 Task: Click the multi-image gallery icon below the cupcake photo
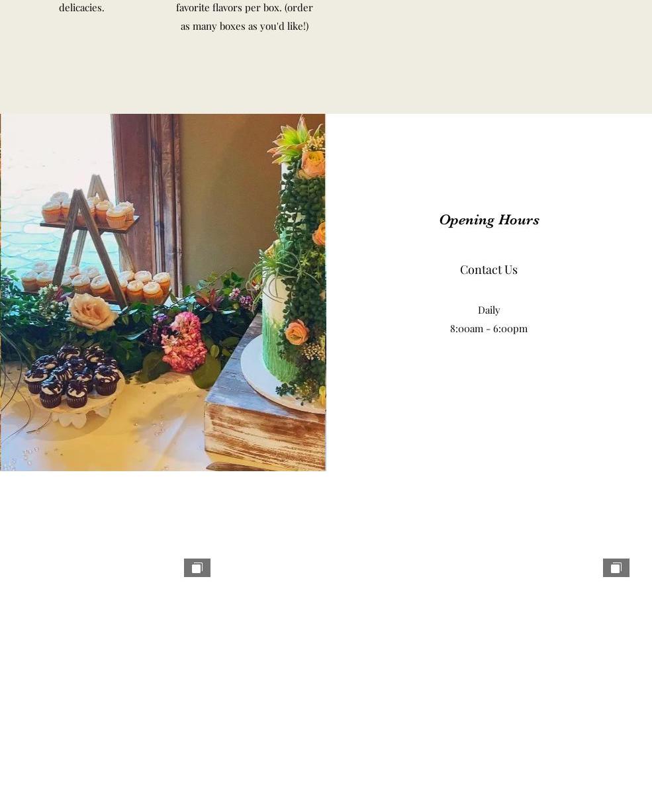coord(197,568)
